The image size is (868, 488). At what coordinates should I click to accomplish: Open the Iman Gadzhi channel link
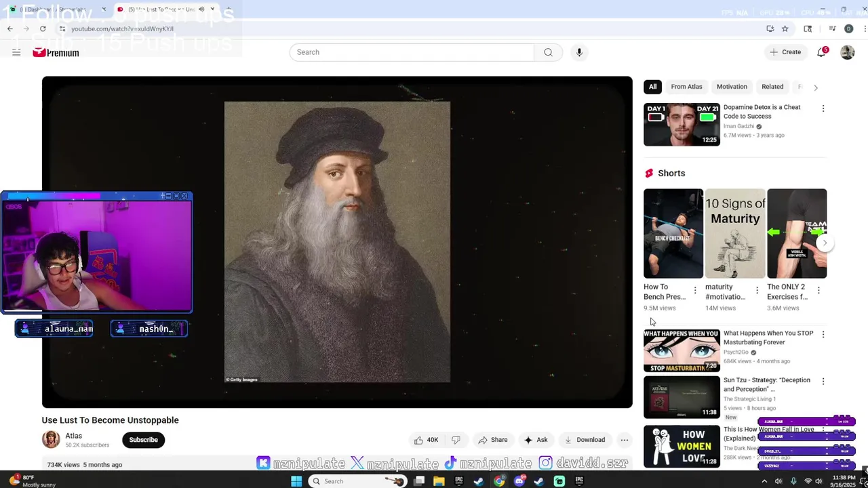click(x=738, y=126)
